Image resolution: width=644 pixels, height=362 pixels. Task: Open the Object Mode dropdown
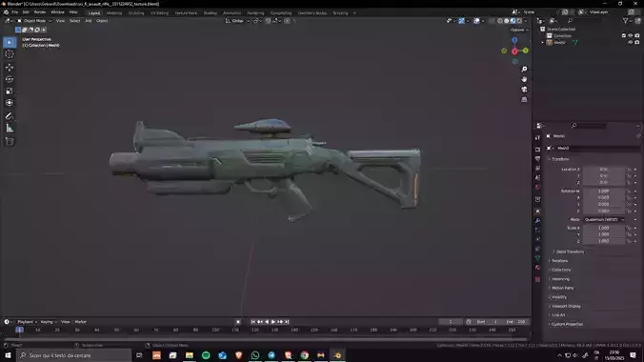pos(34,21)
